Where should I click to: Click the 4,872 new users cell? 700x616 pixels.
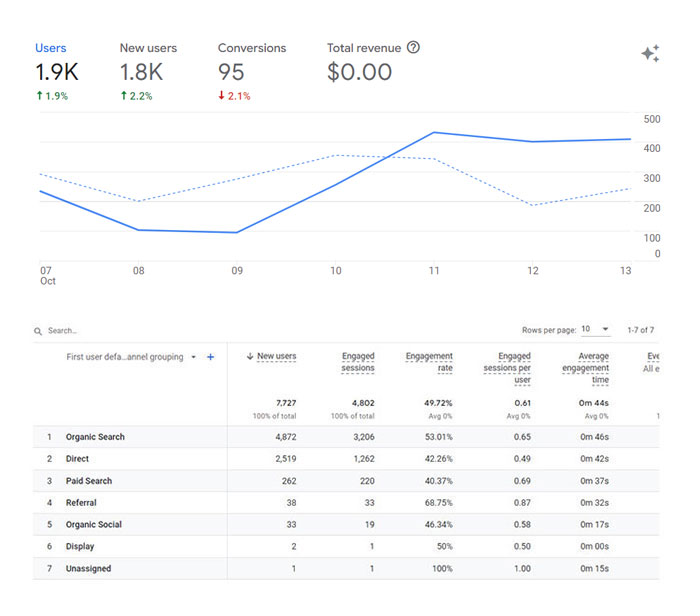click(286, 437)
